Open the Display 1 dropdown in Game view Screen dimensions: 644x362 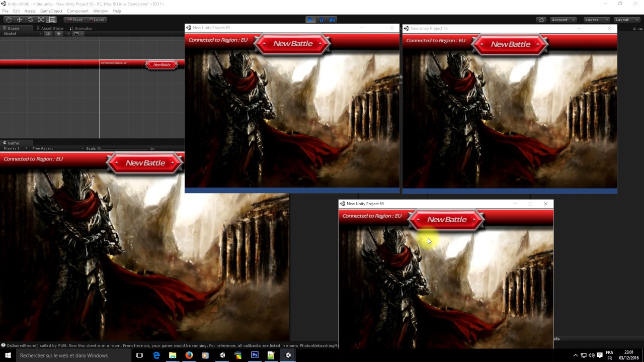(x=15, y=148)
